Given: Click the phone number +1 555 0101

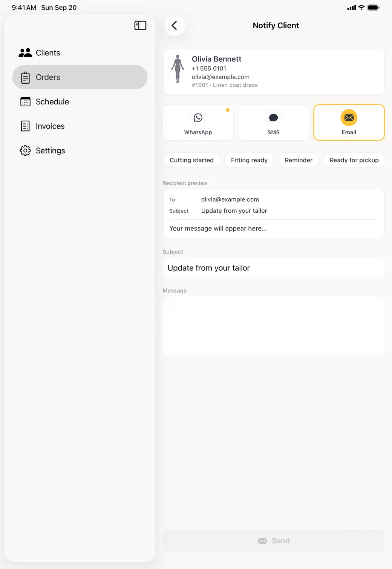Looking at the screenshot, I should 209,69.
